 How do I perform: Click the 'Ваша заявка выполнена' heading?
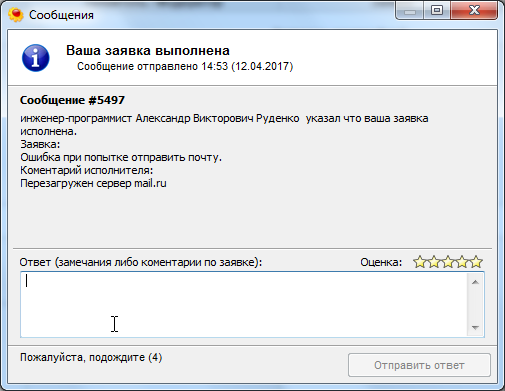click(148, 51)
